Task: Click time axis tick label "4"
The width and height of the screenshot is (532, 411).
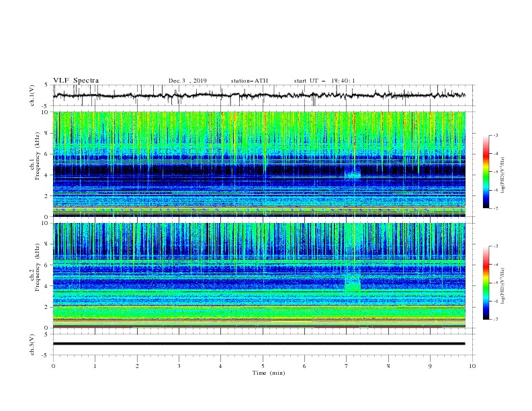Action: (220, 366)
